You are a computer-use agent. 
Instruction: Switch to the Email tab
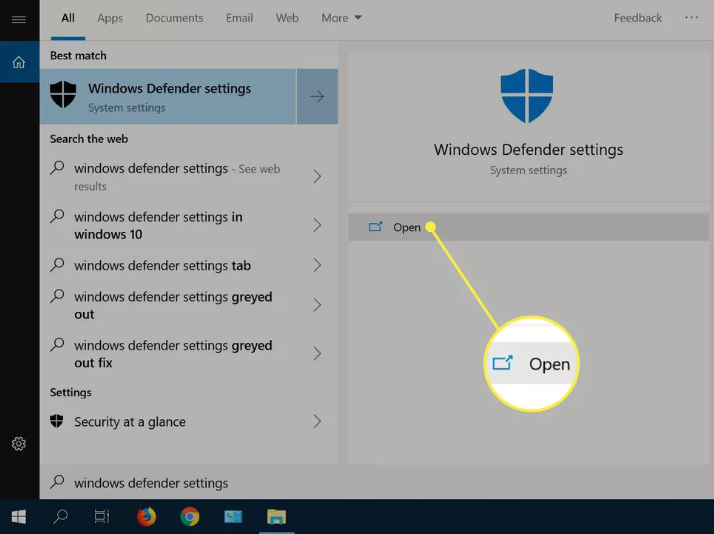239,18
